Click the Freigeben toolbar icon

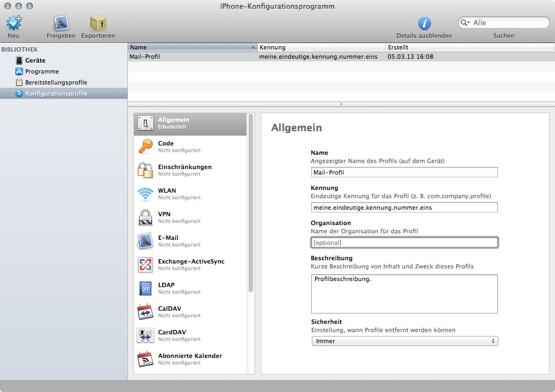pyautogui.click(x=61, y=23)
